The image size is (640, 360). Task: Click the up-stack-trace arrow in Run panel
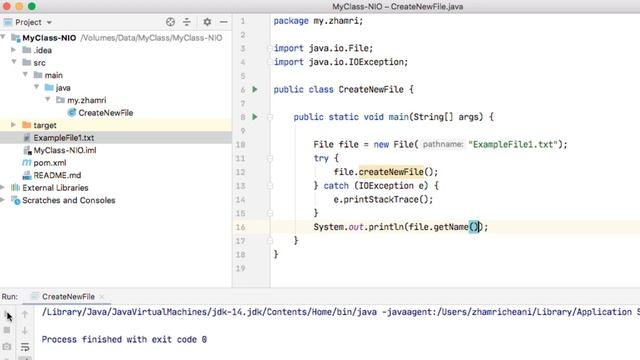coord(25,314)
